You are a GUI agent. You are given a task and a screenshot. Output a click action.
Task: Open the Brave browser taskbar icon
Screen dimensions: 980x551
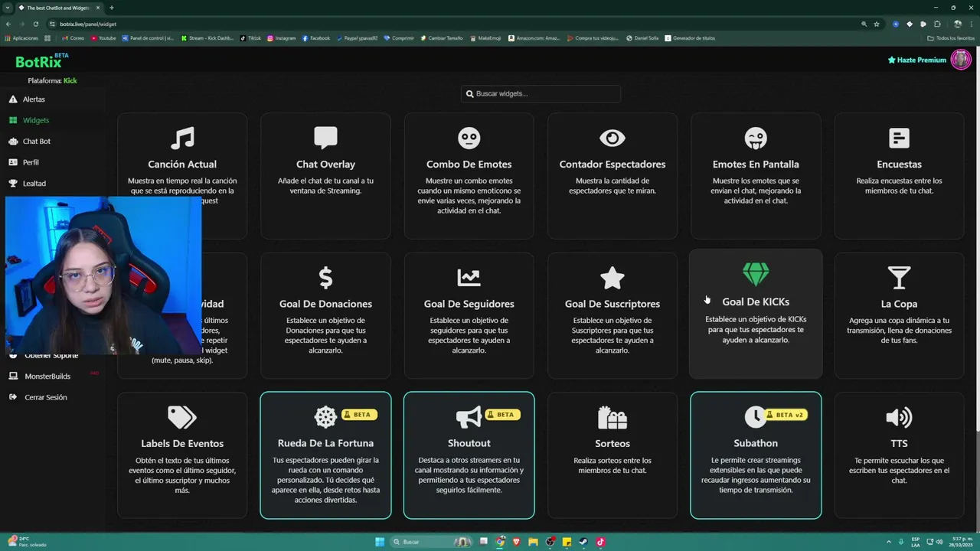click(516, 542)
